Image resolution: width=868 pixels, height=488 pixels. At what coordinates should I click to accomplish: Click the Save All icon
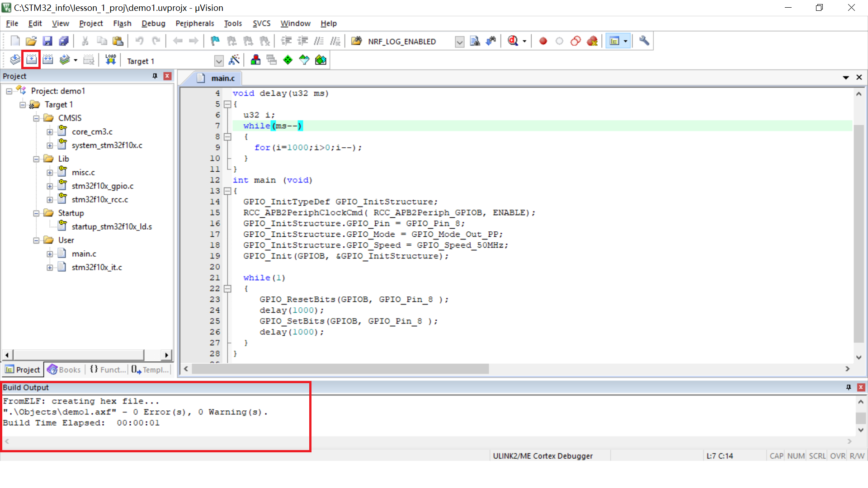[64, 41]
